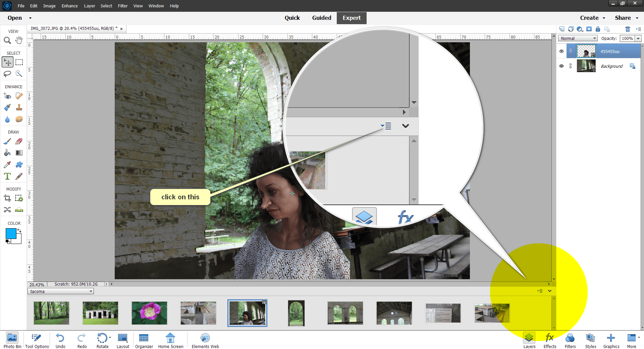Select the Horizontal Type tool
Image resolution: width=644 pixels, height=349 pixels.
coord(7,176)
